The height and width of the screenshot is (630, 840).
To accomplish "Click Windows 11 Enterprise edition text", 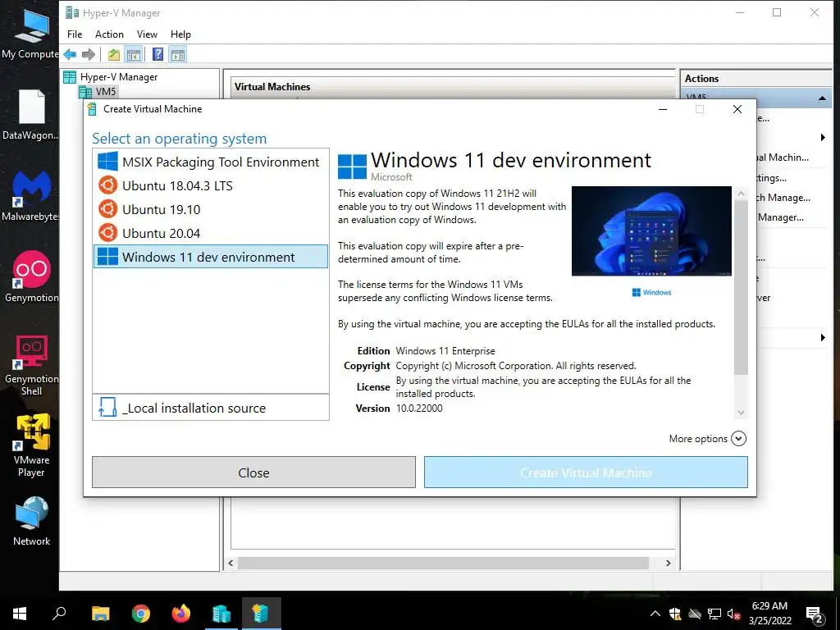I will tap(445, 351).
